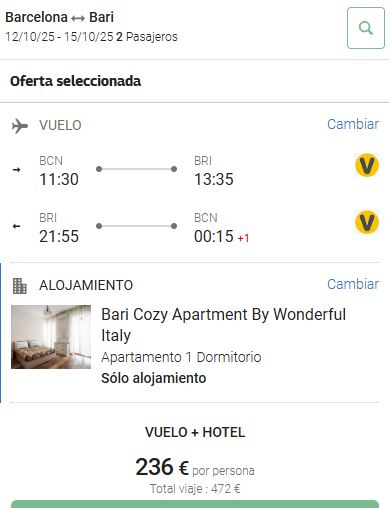Screen dimensions: 389x508
Task: Open Bari Cozy Apartment By Wonderful Italy title
Action: pos(223,325)
